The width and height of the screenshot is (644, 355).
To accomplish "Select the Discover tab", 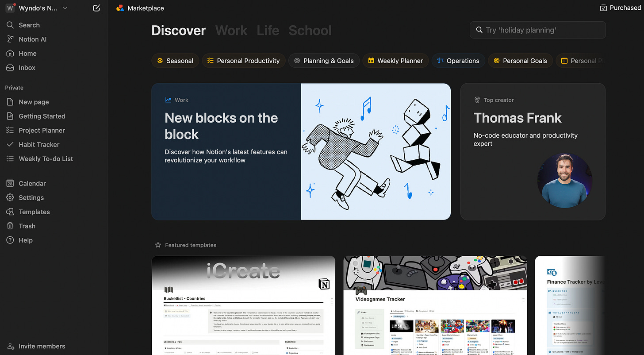I will (178, 31).
